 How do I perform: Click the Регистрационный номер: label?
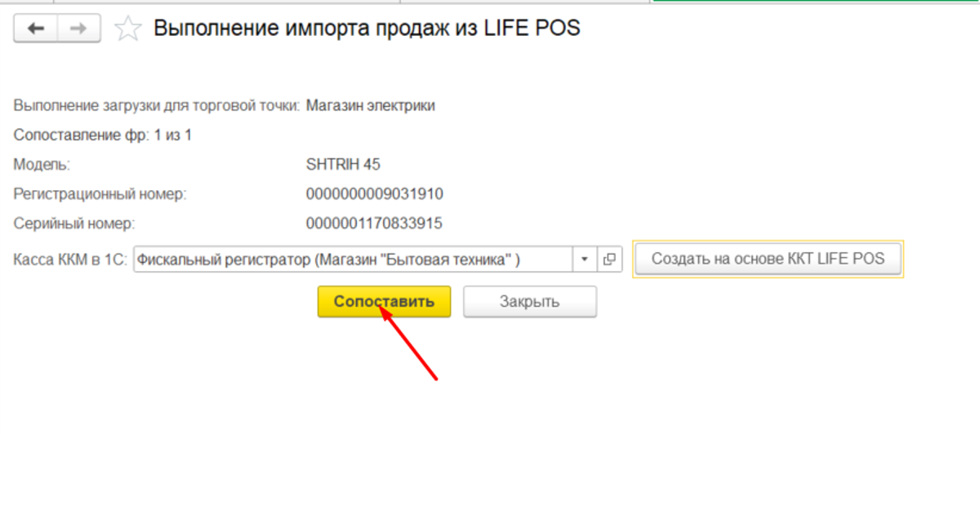point(100,193)
